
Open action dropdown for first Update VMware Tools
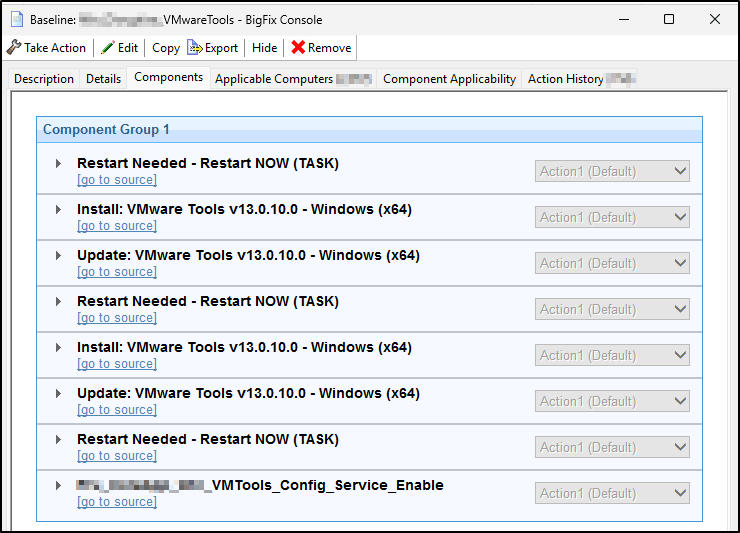click(x=612, y=263)
